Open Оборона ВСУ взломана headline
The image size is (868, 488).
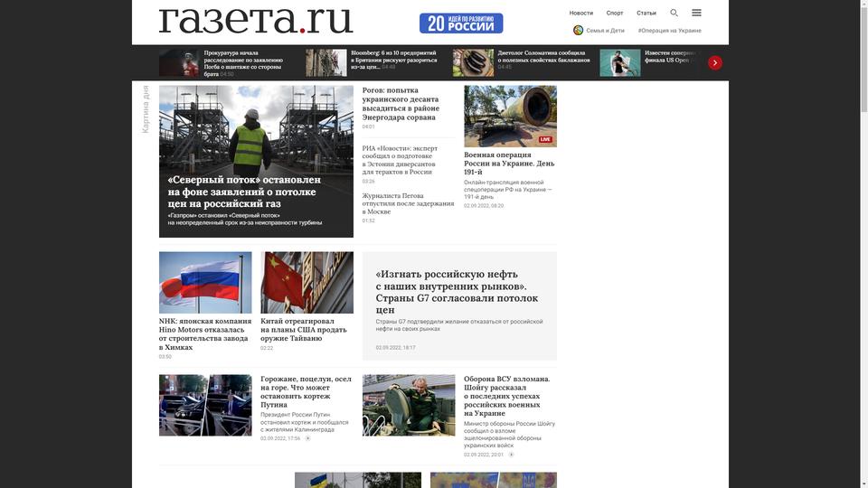click(x=506, y=396)
